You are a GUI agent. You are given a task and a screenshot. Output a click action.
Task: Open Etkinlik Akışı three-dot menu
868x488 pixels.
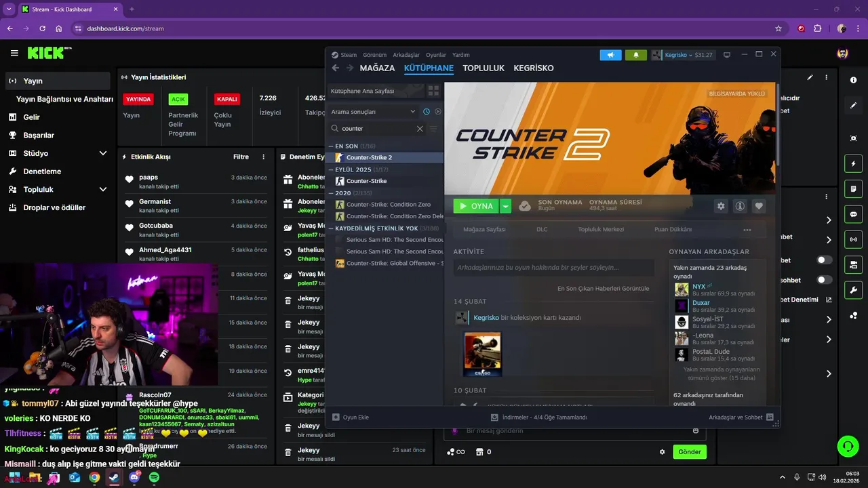264,157
